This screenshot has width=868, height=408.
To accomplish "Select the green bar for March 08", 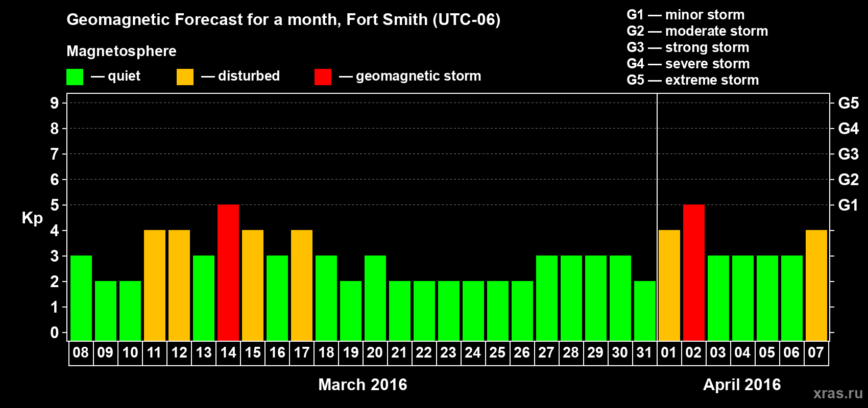I will pos(81,298).
